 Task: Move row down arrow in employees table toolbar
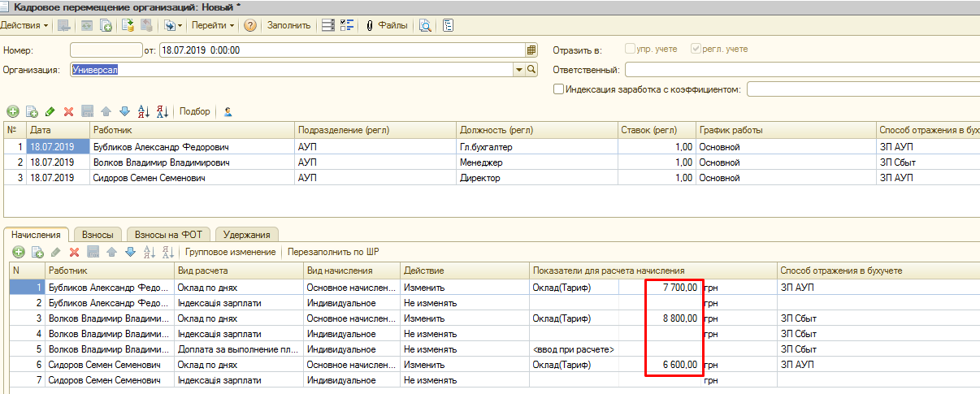124,111
